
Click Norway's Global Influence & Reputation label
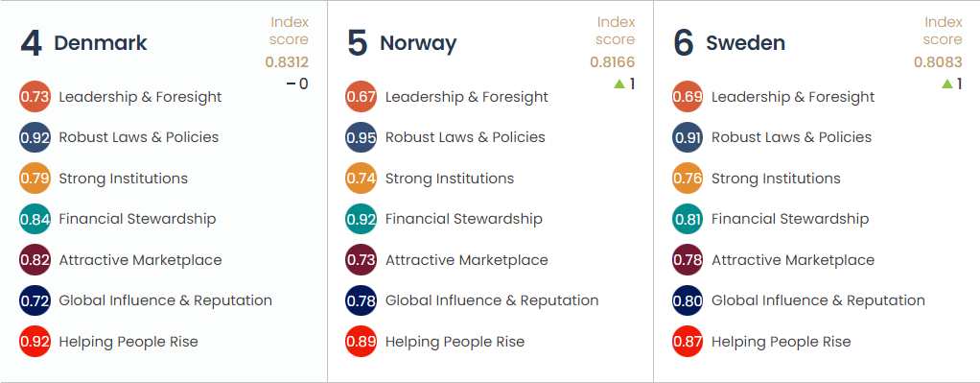pyautogui.click(x=492, y=301)
